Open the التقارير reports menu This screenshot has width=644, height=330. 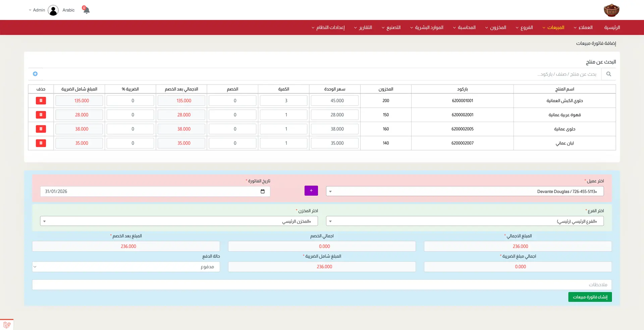[x=363, y=27]
